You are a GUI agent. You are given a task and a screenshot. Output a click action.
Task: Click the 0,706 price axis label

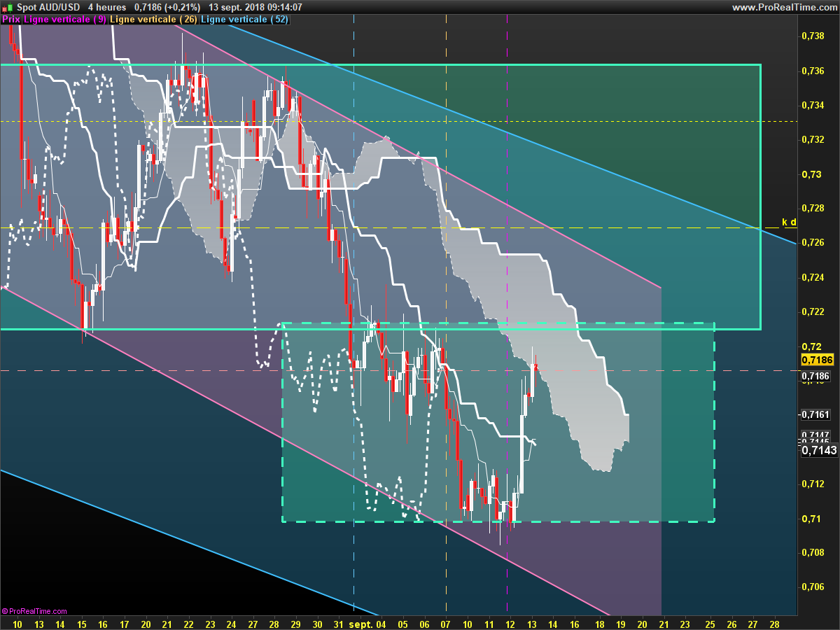coord(812,587)
